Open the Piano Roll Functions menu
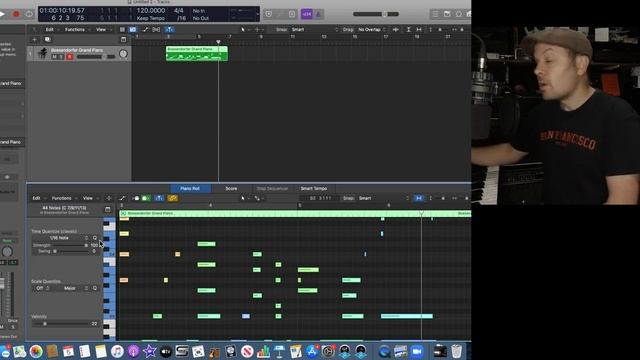The width and height of the screenshot is (640, 360). click(63, 198)
